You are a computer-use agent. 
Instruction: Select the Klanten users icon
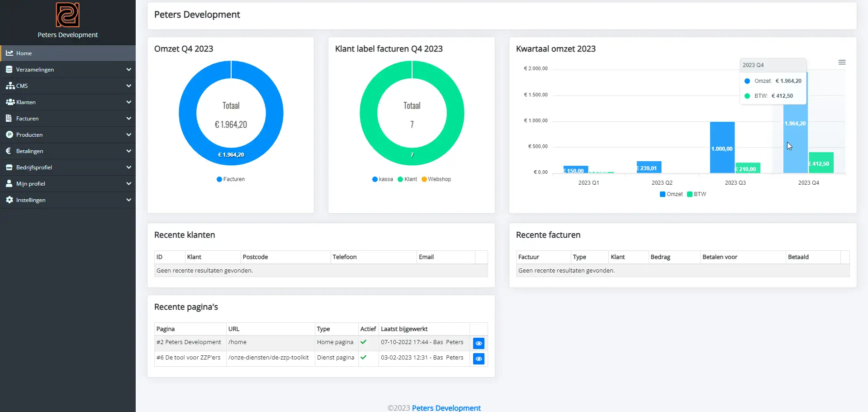pyautogui.click(x=9, y=102)
